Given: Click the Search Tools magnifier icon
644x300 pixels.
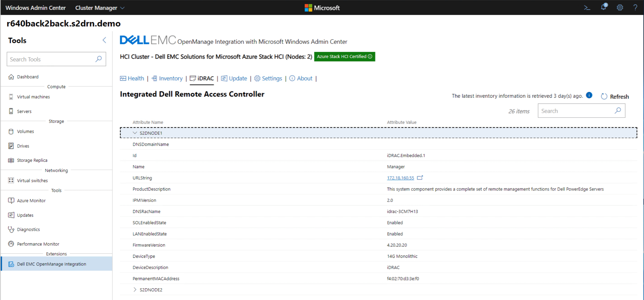Looking at the screenshot, I should 99,59.
